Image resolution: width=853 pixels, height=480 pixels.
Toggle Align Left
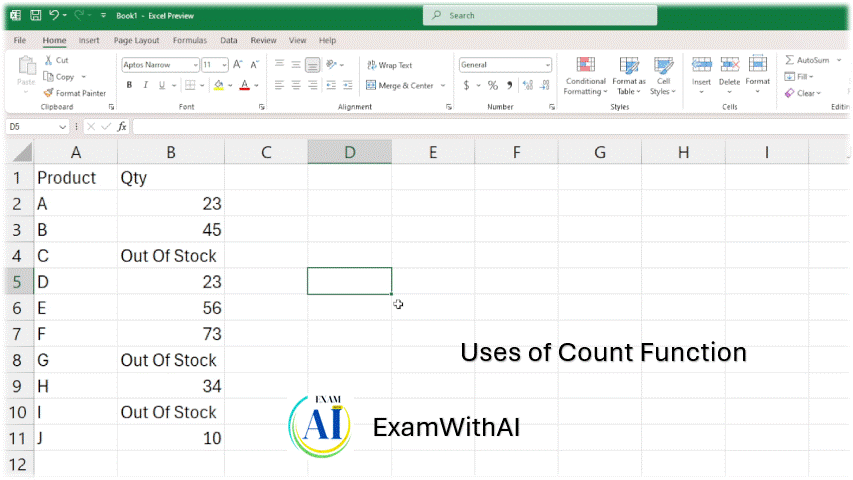click(279, 85)
